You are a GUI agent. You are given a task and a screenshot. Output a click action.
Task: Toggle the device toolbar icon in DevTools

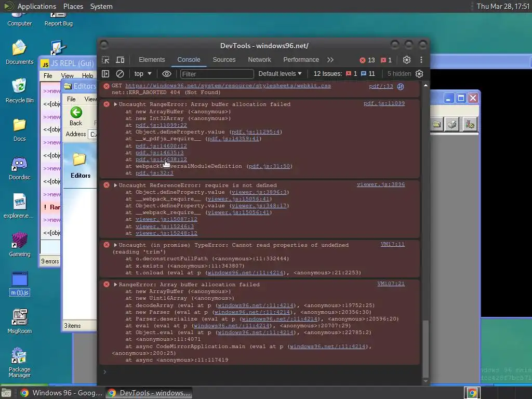pos(120,60)
